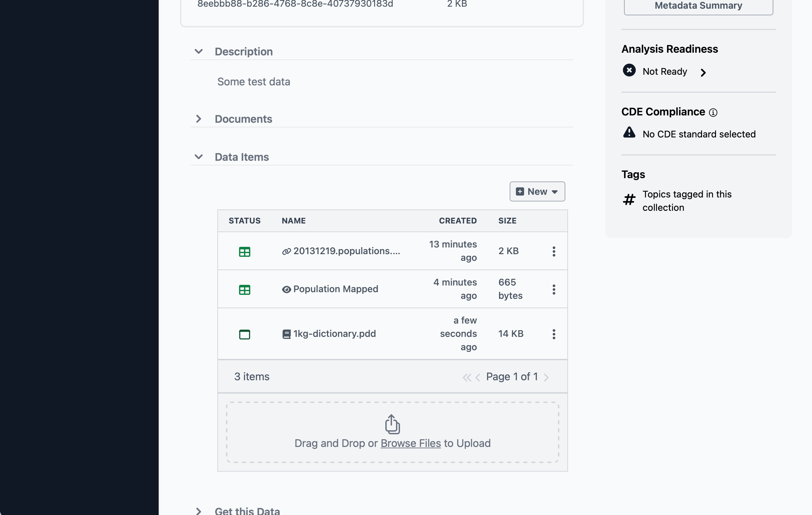Go to next page of items

tap(546, 377)
